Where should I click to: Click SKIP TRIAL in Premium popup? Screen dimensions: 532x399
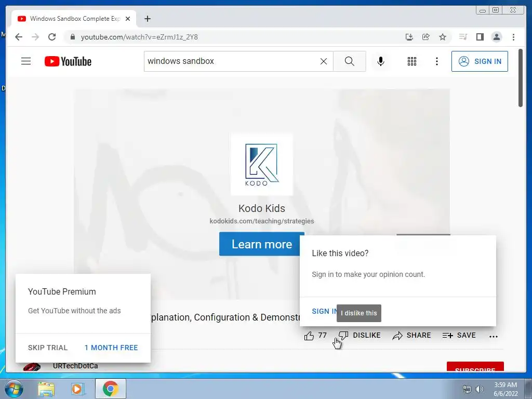tap(48, 348)
